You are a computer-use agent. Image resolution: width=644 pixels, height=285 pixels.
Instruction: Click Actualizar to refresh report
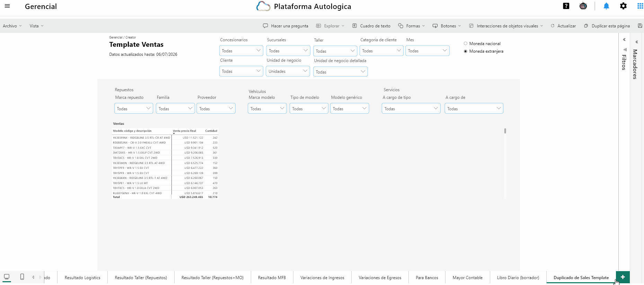(x=563, y=26)
